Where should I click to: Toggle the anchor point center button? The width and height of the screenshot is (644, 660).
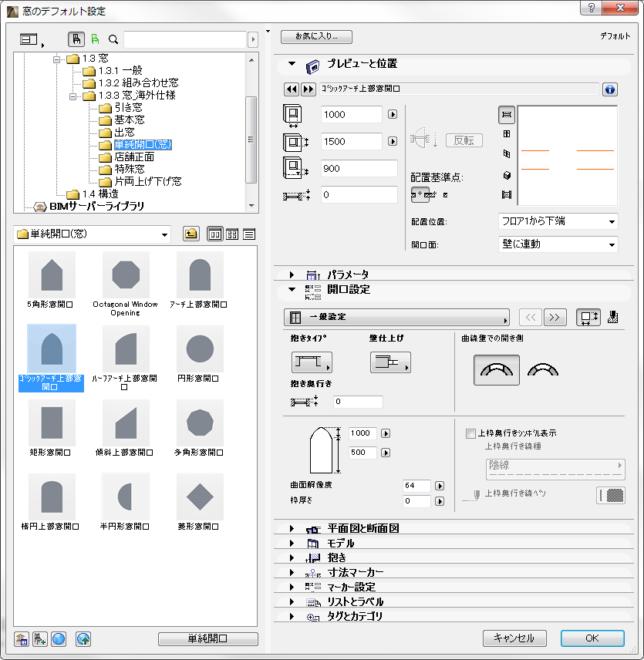coord(420,195)
